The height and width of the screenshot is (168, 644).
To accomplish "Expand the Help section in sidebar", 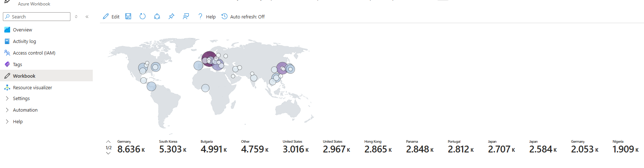I will (18, 121).
